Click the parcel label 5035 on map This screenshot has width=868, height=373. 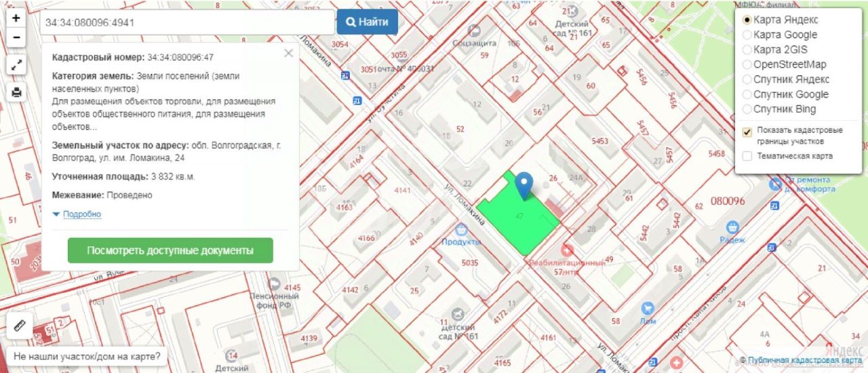470,262
